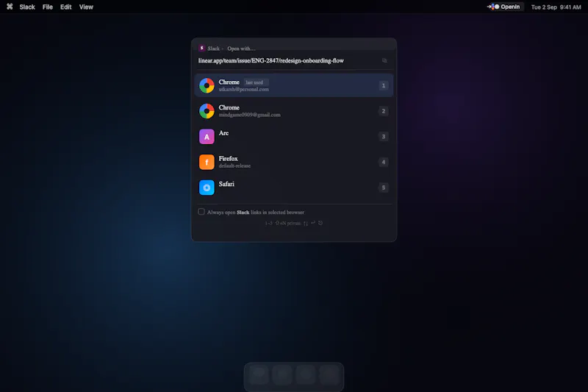The width and height of the screenshot is (588, 392).
Task: Click the 'utkarsh@personal.com' profile text
Action: (x=244, y=89)
